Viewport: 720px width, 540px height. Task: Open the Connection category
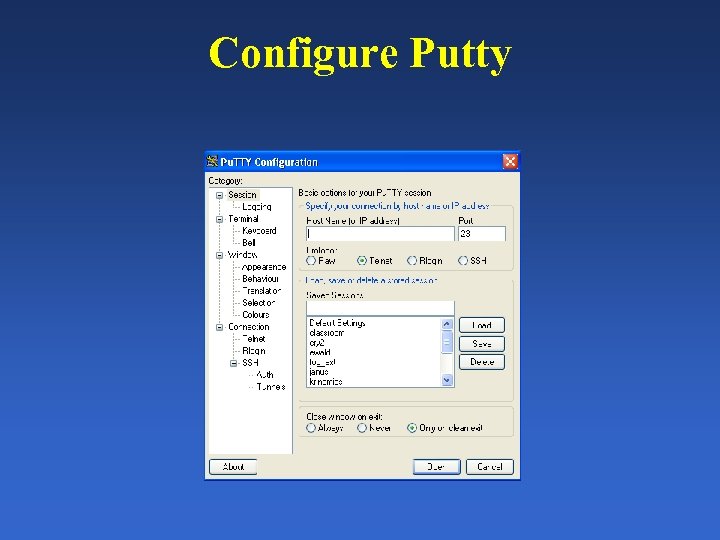pyautogui.click(x=249, y=326)
